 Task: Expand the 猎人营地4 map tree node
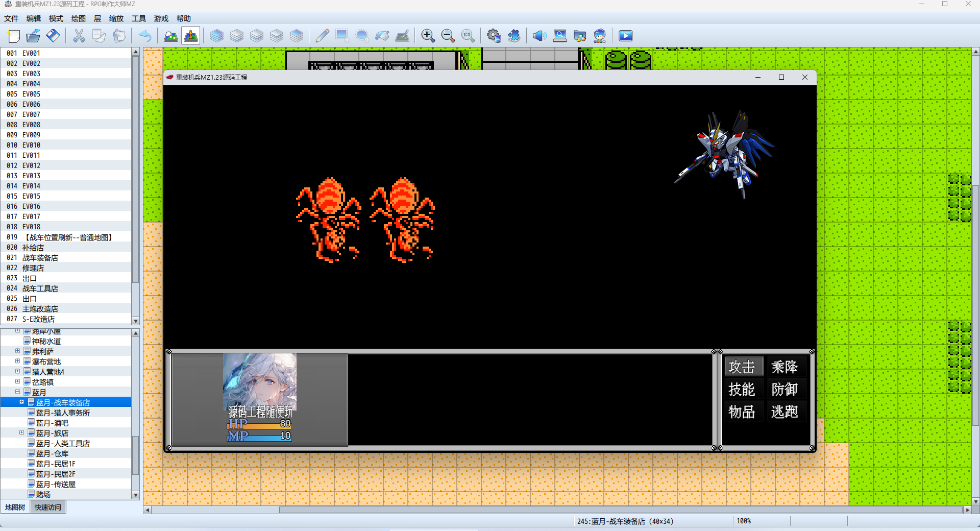[x=18, y=372]
